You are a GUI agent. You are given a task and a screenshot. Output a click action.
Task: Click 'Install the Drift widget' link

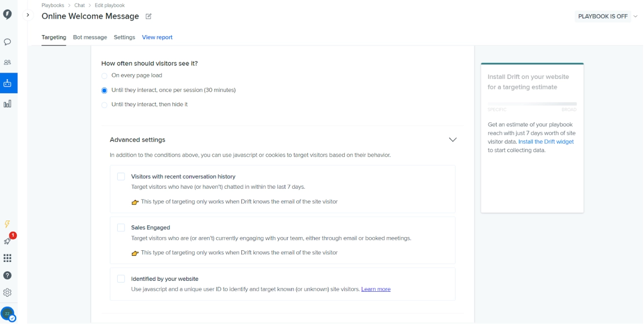coord(546,142)
